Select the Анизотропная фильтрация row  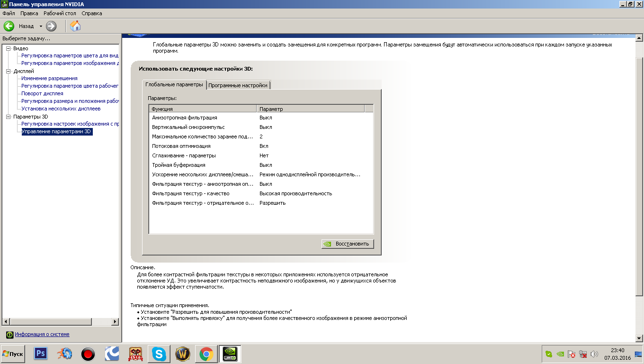click(x=261, y=118)
